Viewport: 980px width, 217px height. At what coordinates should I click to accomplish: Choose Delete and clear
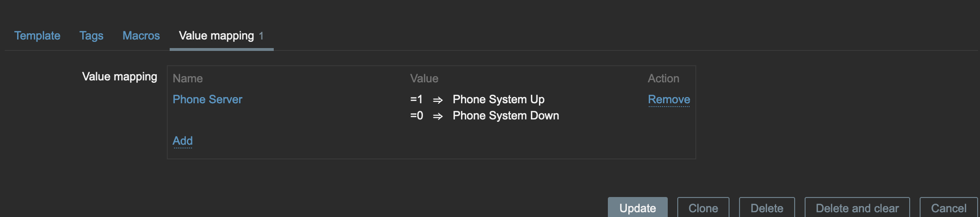[x=857, y=208]
